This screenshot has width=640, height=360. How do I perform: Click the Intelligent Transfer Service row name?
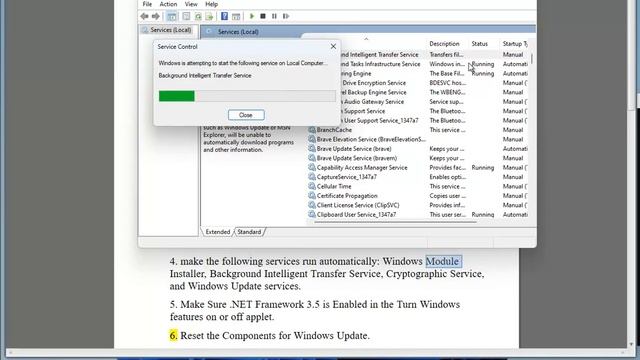[x=380, y=54]
